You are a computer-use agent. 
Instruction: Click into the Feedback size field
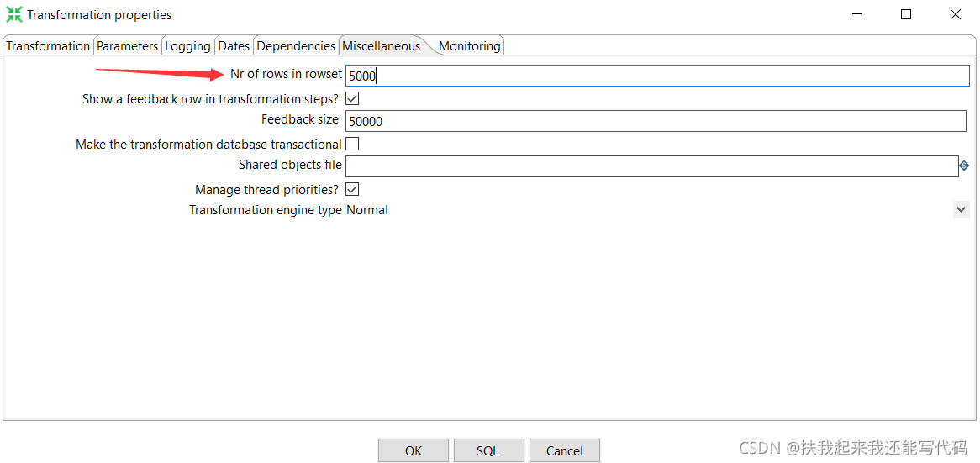656,121
